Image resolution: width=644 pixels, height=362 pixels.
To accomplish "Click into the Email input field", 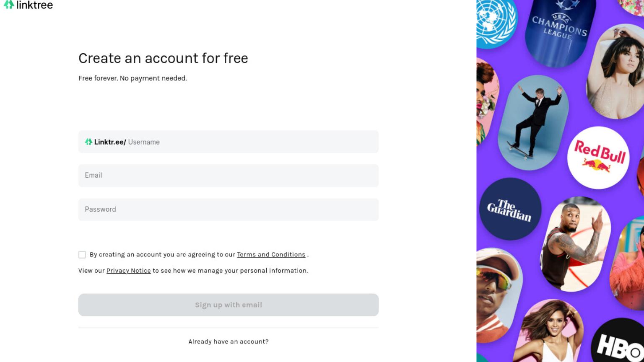I will (229, 176).
